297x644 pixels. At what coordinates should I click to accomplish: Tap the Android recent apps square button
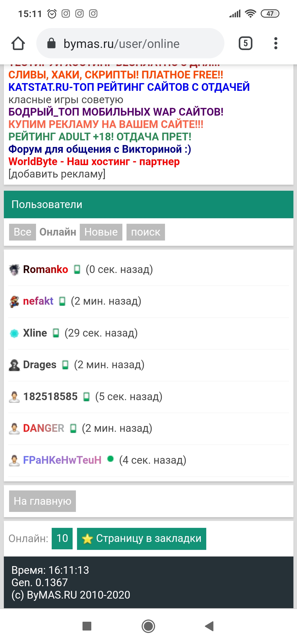point(87,626)
